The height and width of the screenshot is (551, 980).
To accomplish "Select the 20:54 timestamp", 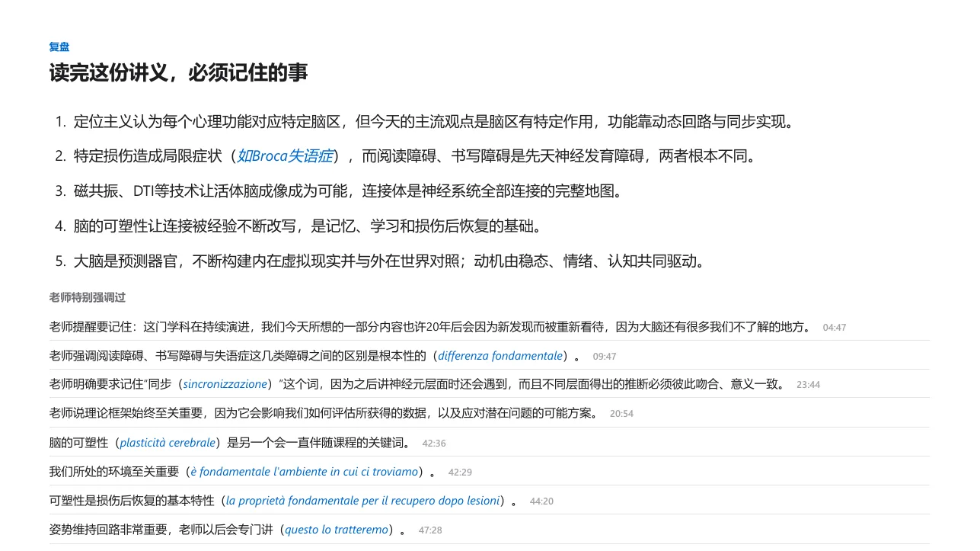I will tap(621, 414).
